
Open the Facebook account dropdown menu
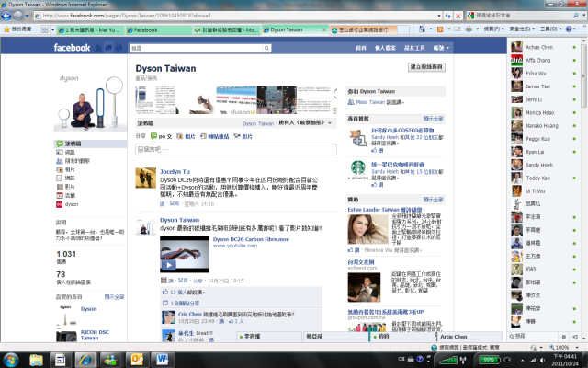click(x=441, y=48)
